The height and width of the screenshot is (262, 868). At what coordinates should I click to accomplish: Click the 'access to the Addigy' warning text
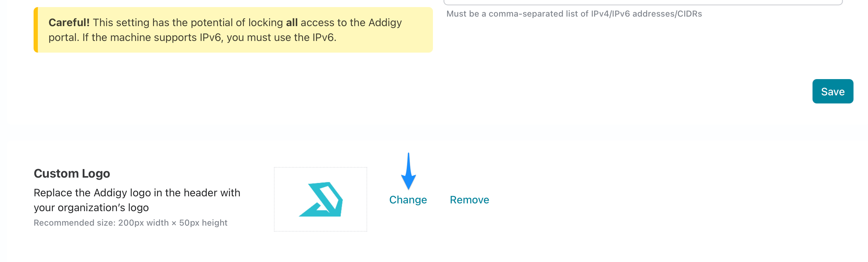pos(351,23)
